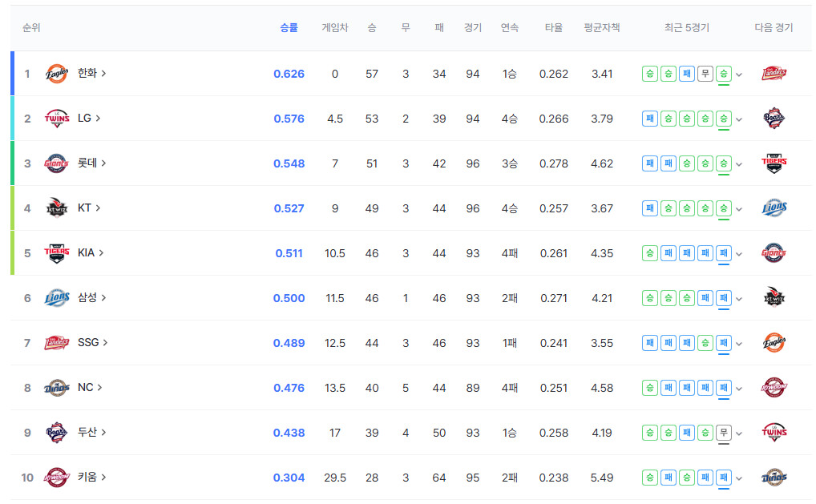Expand SSG's recent 5 games chevron
This screenshot has height=504, width=816.
tap(739, 344)
